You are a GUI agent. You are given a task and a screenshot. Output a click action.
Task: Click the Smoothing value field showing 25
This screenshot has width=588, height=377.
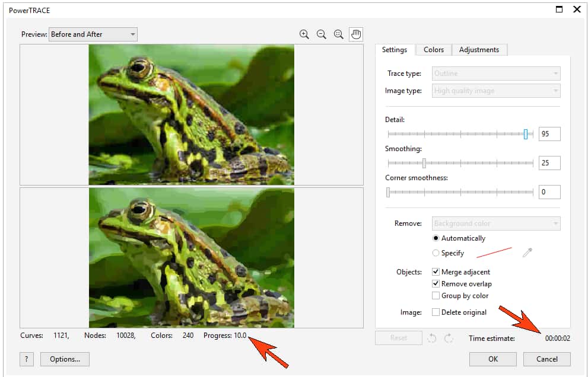[549, 162]
